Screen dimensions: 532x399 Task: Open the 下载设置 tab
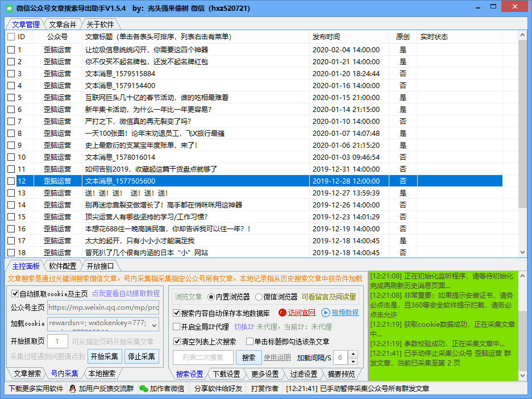pos(226,374)
